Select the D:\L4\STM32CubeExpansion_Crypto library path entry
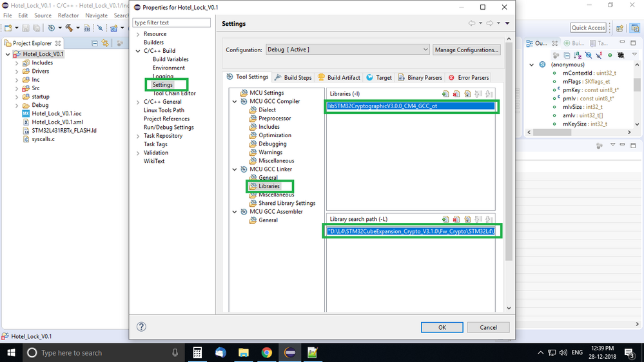This screenshot has width=644, height=362. coord(411,231)
